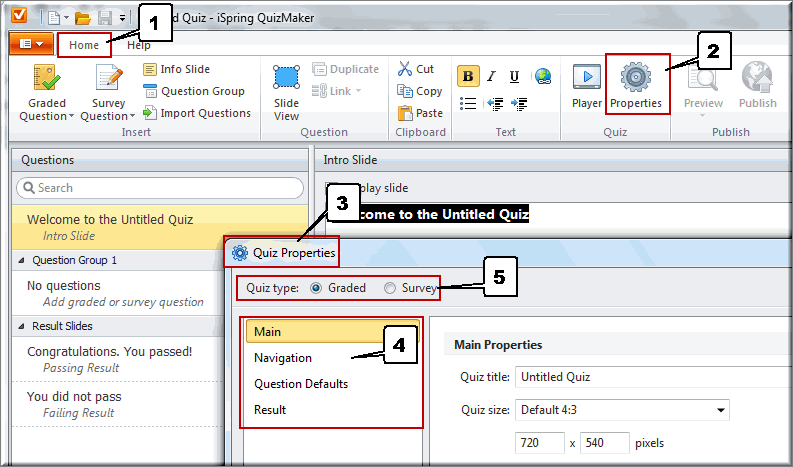Click the Quiz title input field
The width and height of the screenshot is (793, 467).
[x=653, y=377]
